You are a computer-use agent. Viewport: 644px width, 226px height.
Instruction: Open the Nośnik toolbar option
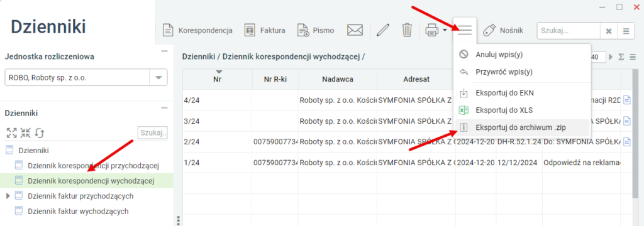click(x=502, y=30)
